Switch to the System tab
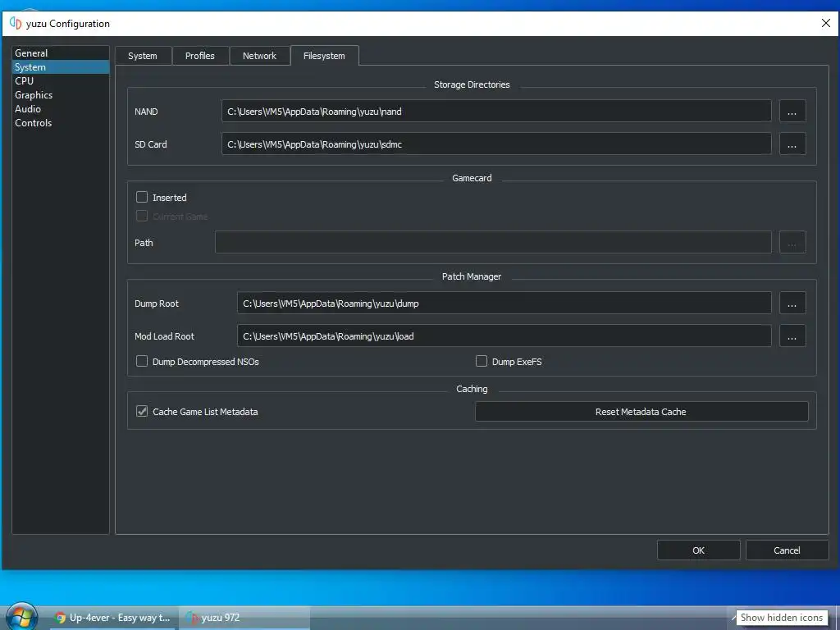Image resolution: width=840 pixels, height=630 pixels. click(x=143, y=56)
